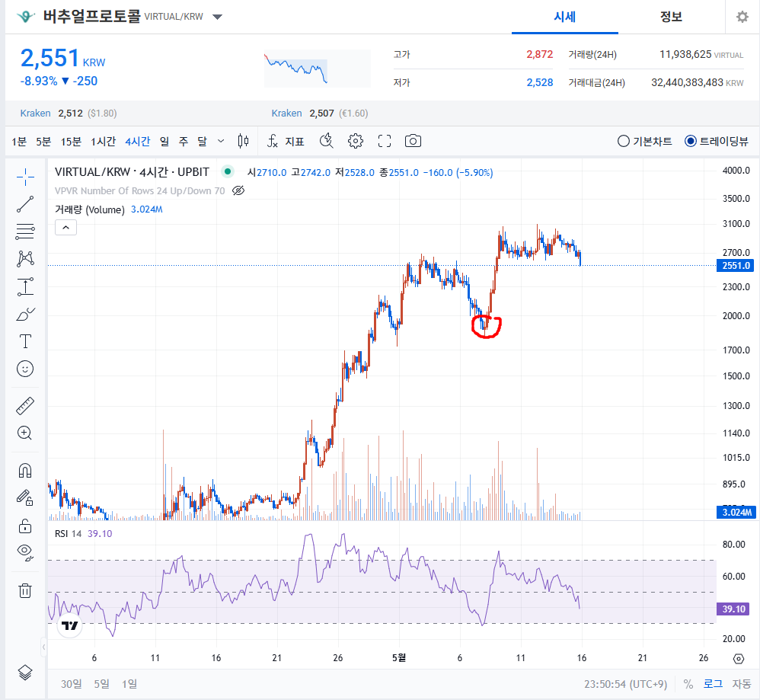Hide all drawings with eye icon
The width and height of the screenshot is (760, 700).
[25, 552]
